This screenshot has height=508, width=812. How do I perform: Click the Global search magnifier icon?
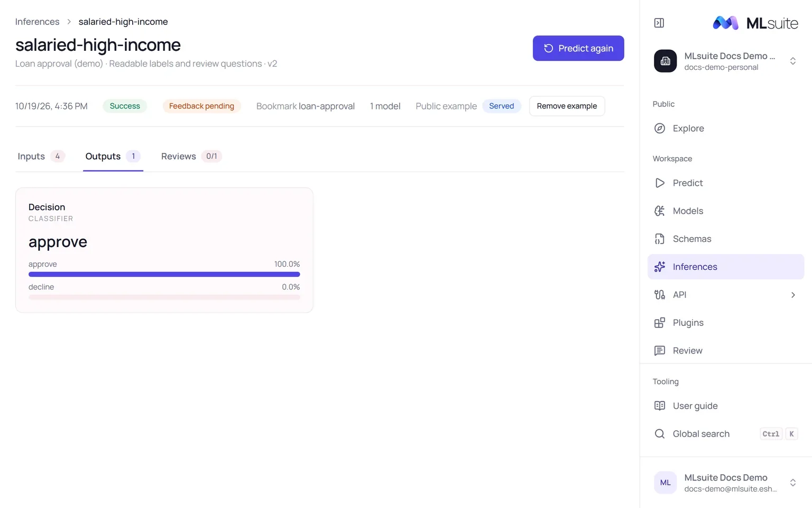point(660,434)
